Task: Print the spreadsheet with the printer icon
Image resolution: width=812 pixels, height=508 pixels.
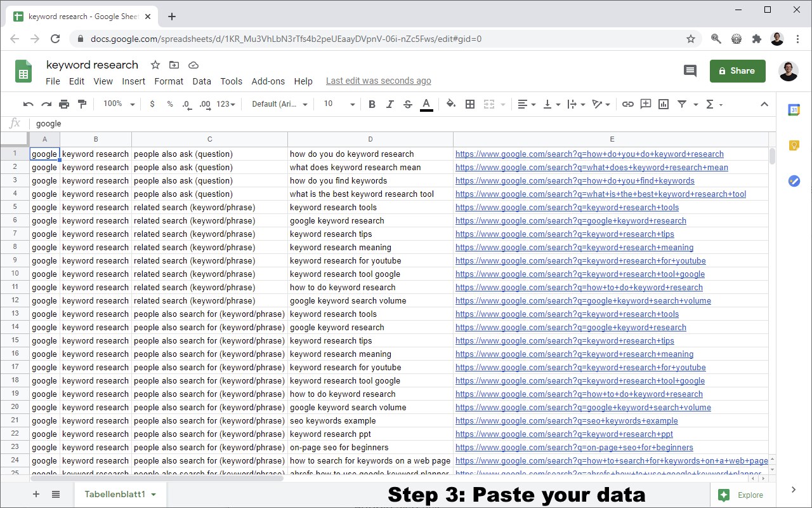Action: [64, 104]
